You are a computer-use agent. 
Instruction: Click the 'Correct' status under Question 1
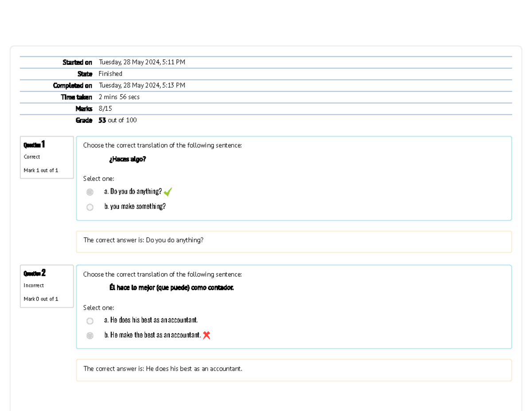click(32, 157)
